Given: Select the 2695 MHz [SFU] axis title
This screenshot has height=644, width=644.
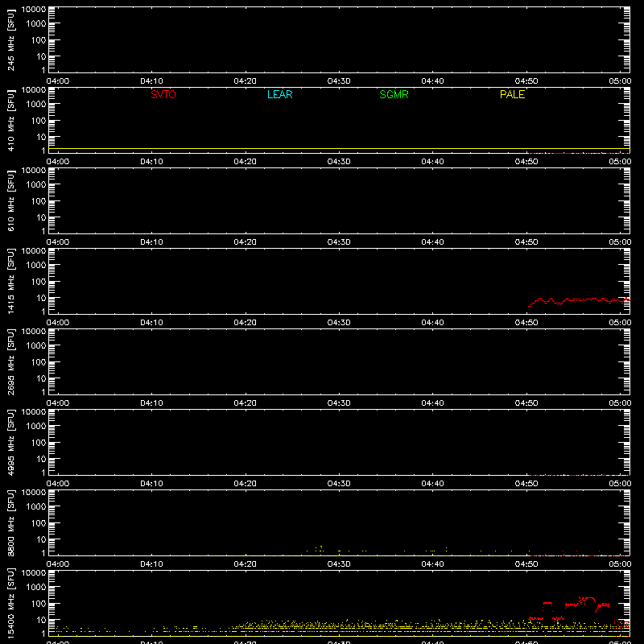Looking at the screenshot, I should (x=10, y=361).
